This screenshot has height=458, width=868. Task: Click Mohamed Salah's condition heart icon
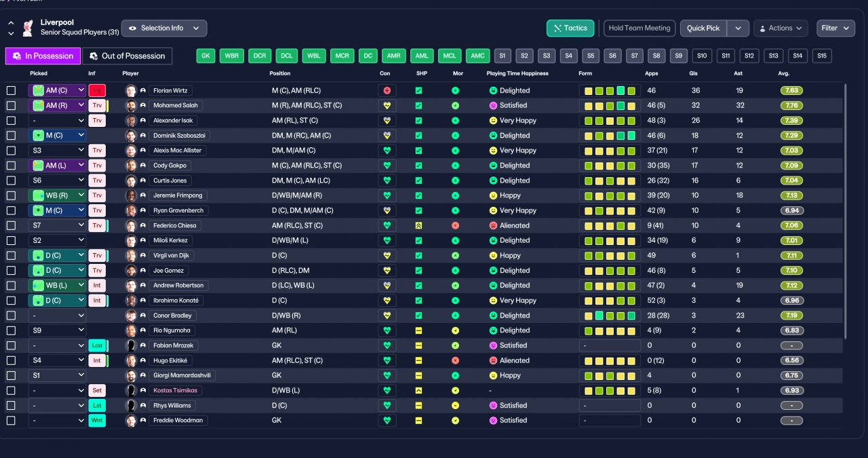click(x=387, y=105)
